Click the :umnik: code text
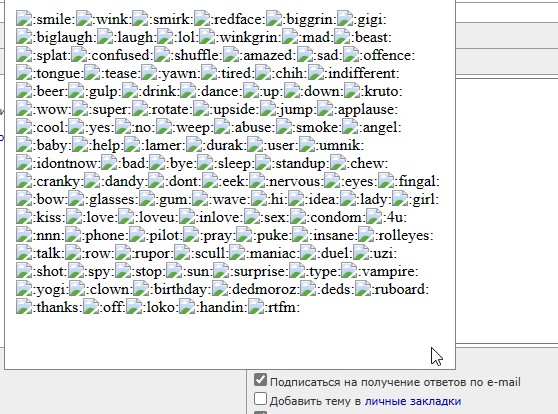 (x=340, y=146)
